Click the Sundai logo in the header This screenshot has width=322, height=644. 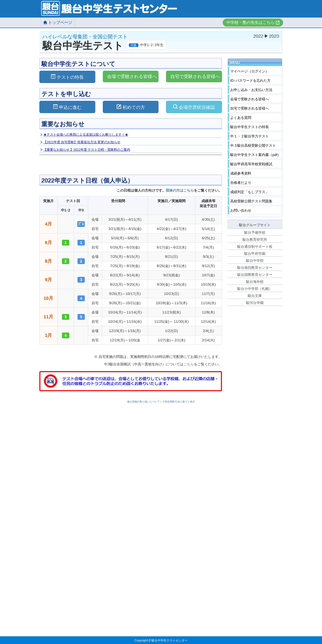click(50, 9)
